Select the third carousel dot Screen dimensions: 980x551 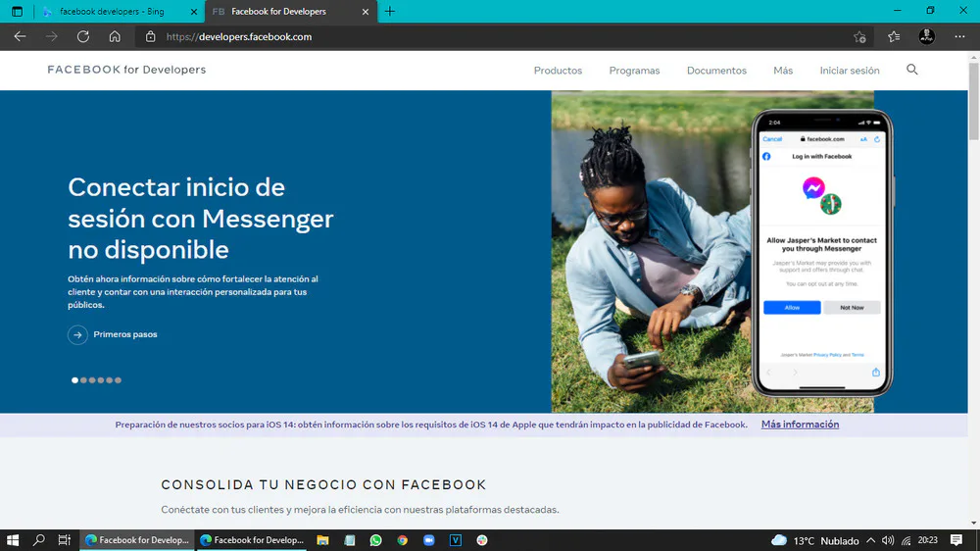click(92, 380)
